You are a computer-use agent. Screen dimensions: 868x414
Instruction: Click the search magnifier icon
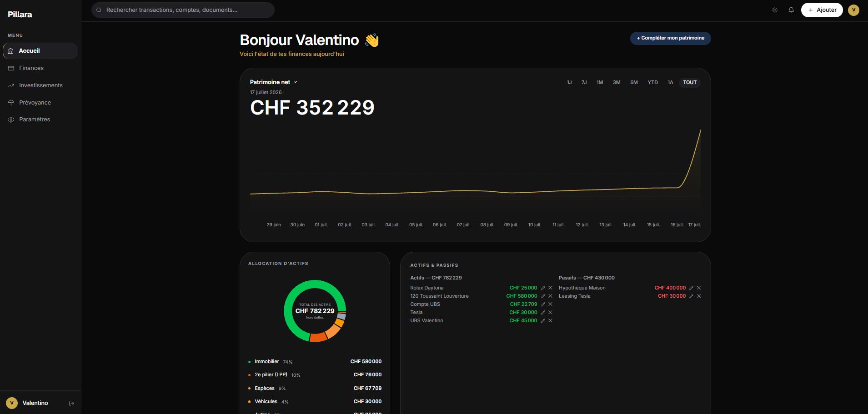point(99,10)
